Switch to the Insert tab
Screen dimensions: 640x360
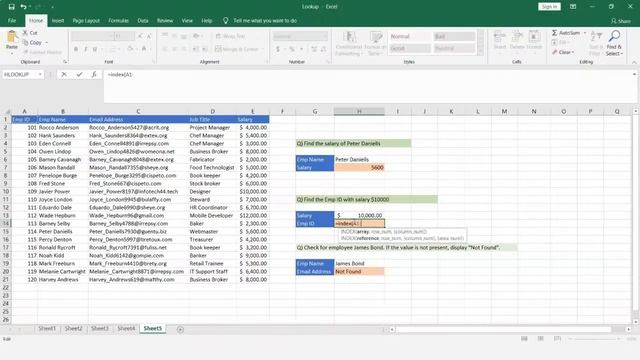(58, 20)
